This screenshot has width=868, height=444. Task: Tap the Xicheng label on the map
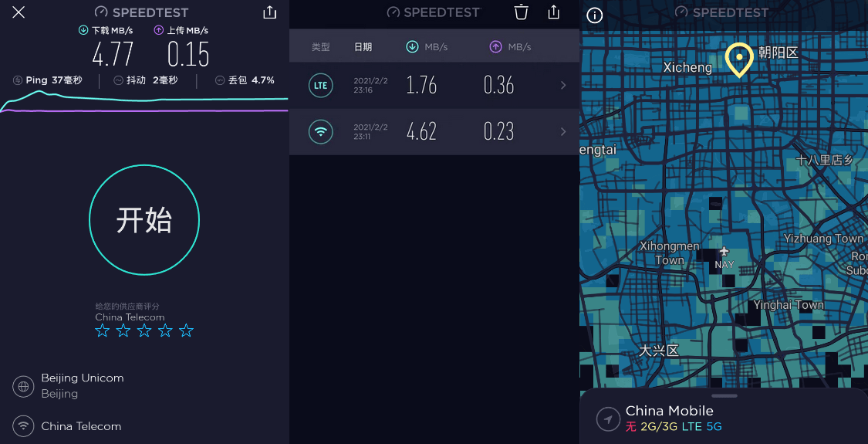click(x=687, y=68)
